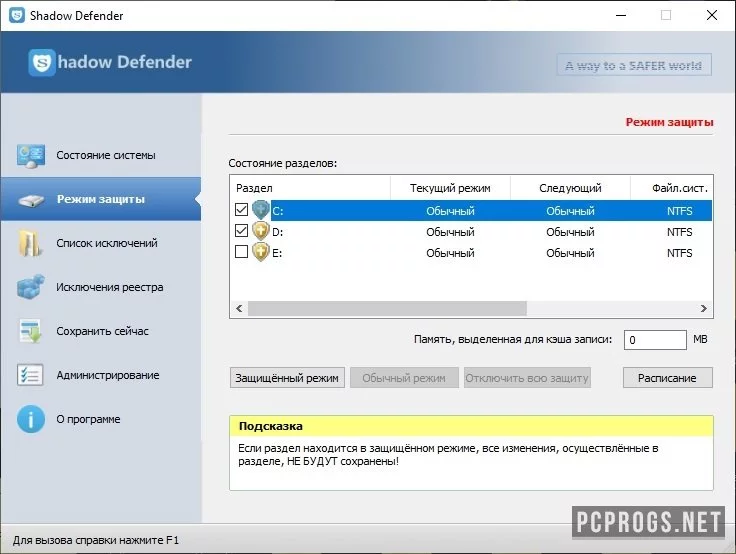Click the shield icon of drive D:

pyautogui.click(x=261, y=231)
